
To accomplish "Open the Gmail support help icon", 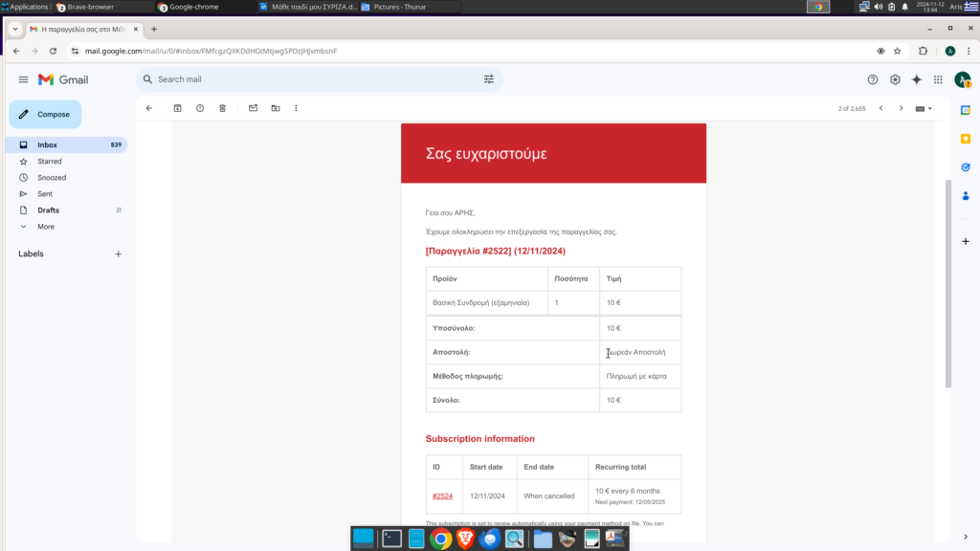I will [872, 79].
